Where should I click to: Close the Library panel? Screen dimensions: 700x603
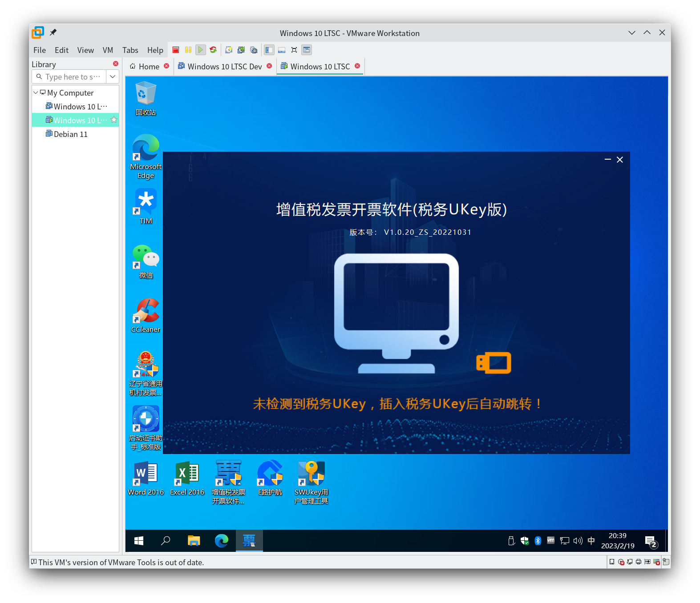pos(116,64)
